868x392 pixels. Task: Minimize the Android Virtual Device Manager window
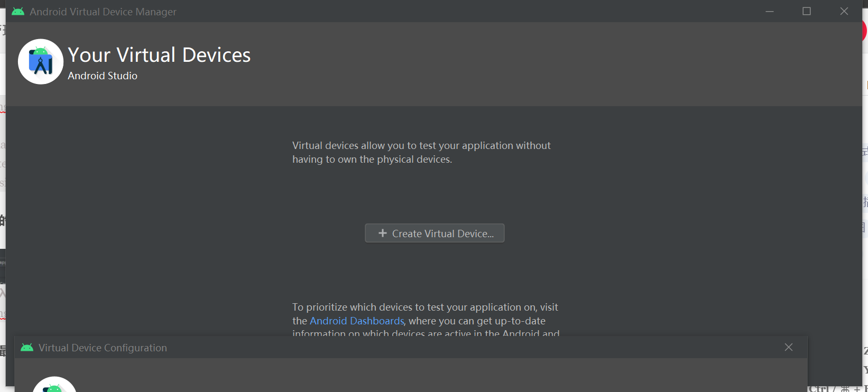770,11
